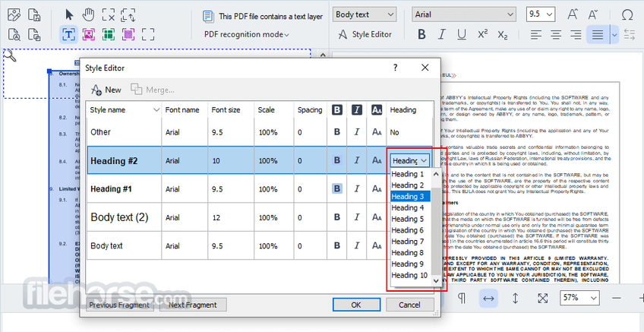Click the overlapping pages copy icon
Viewport: 644px width, 332px height.
point(34,34)
